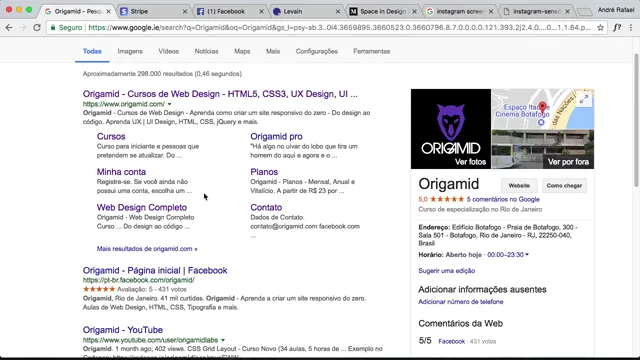Switch to the Imagens search tab
640x360 pixels.
130,51
